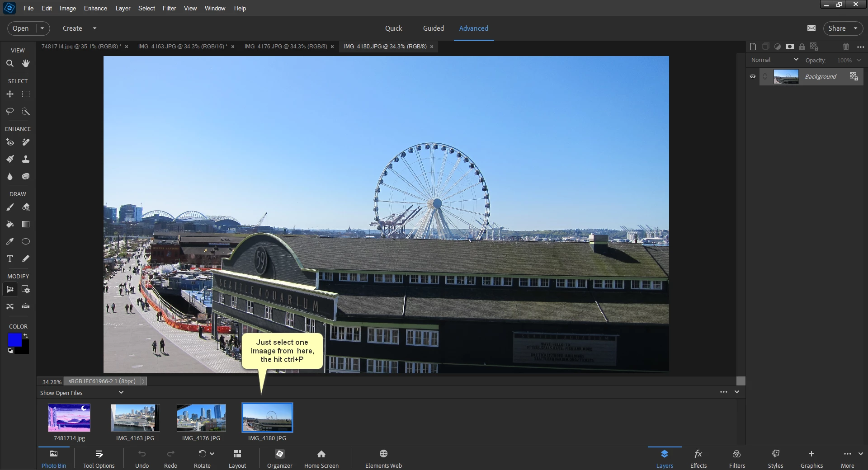868x470 pixels.
Task: Delete layer with the trash icon
Action: (x=846, y=47)
